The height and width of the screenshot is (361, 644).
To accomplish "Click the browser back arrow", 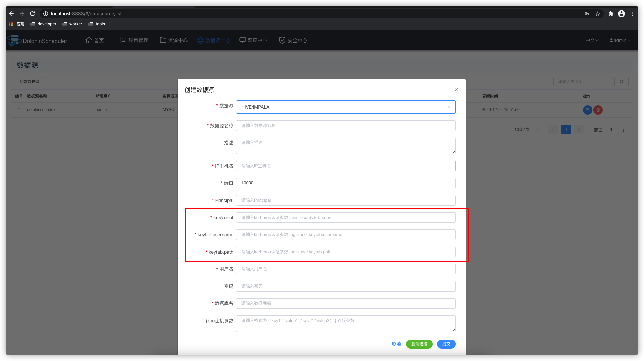I will tap(11, 14).
